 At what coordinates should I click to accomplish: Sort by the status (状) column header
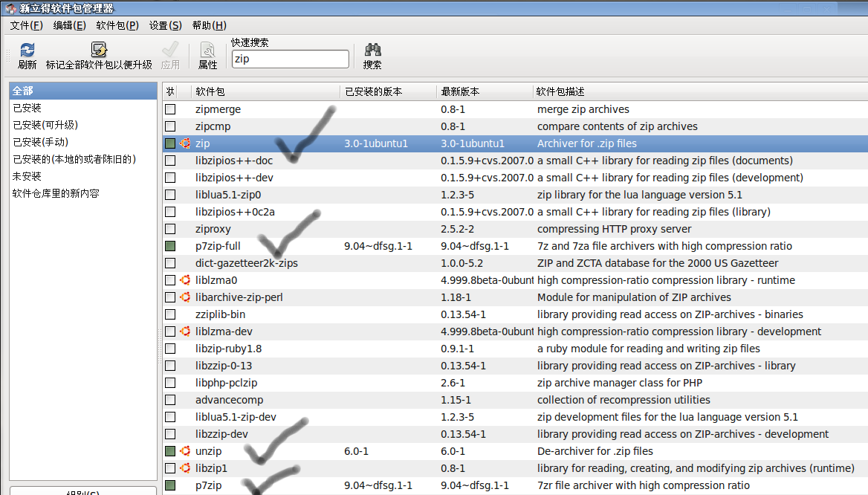[170, 91]
